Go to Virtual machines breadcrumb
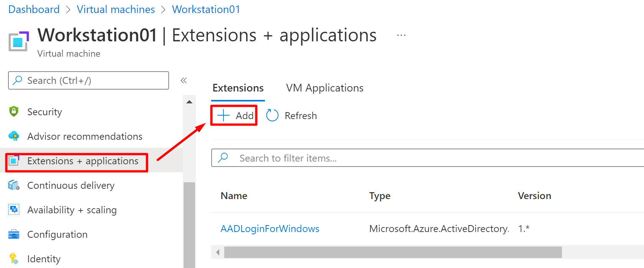The height and width of the screenshot is (268, 644). [x=116, y=10]
